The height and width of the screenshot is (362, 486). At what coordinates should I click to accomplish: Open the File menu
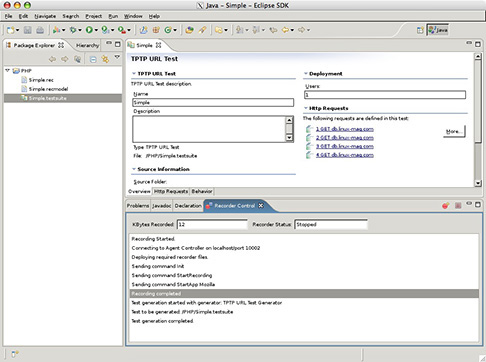click(x=8, y=16)
